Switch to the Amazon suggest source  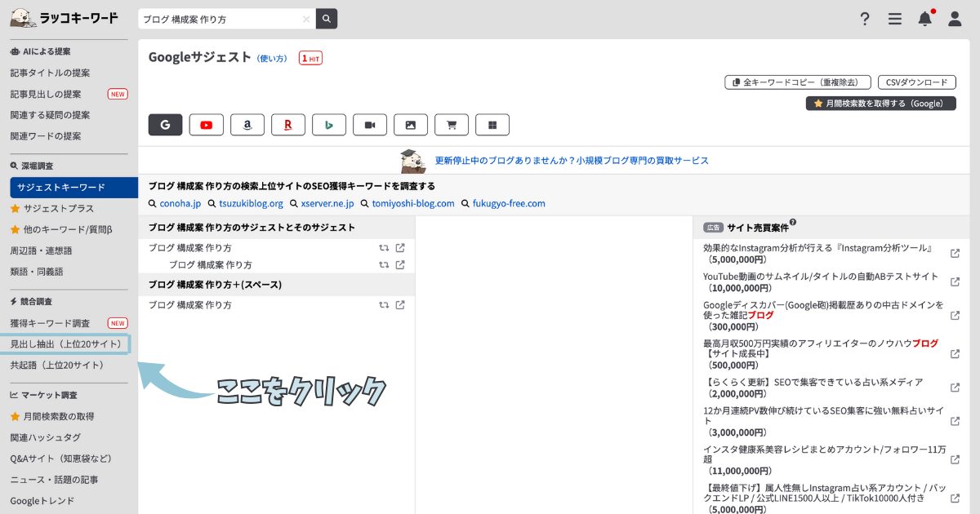(x=247, y=125)
